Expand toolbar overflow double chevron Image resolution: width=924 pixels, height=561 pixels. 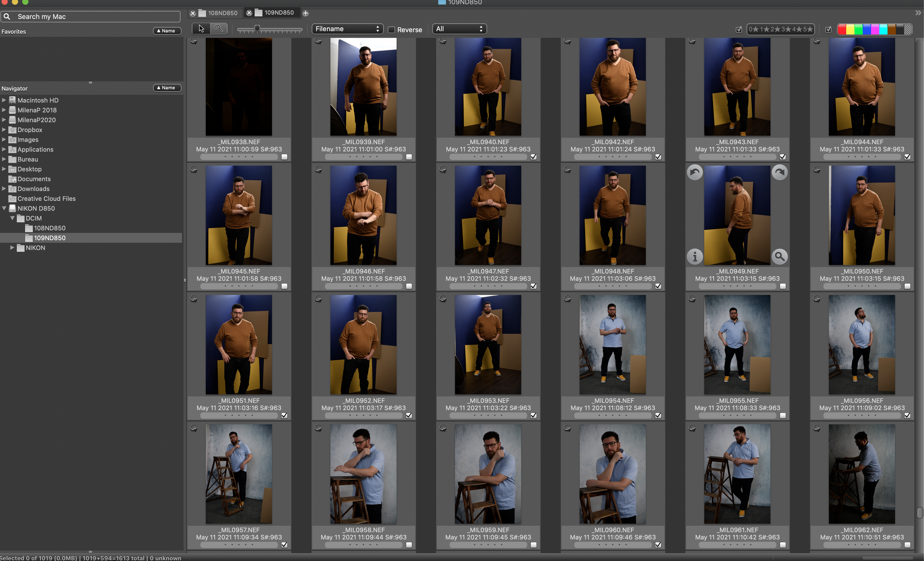(918, 13)
